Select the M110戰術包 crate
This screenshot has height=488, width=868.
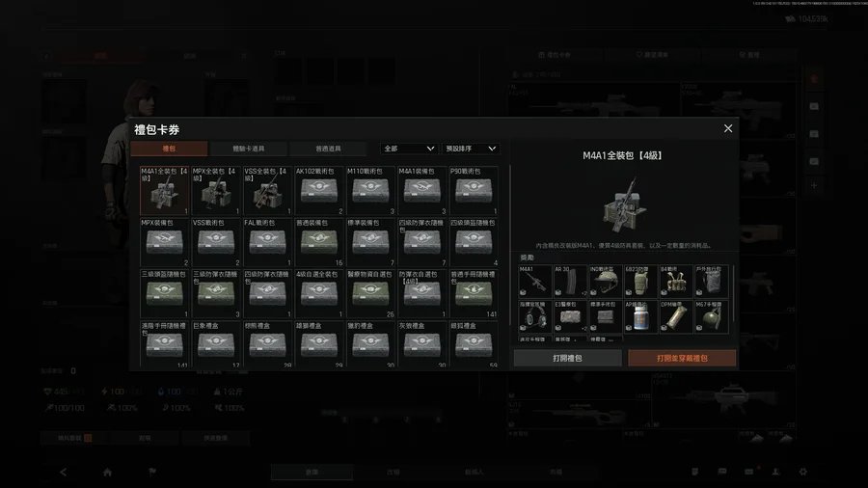(x=370, y=190)
